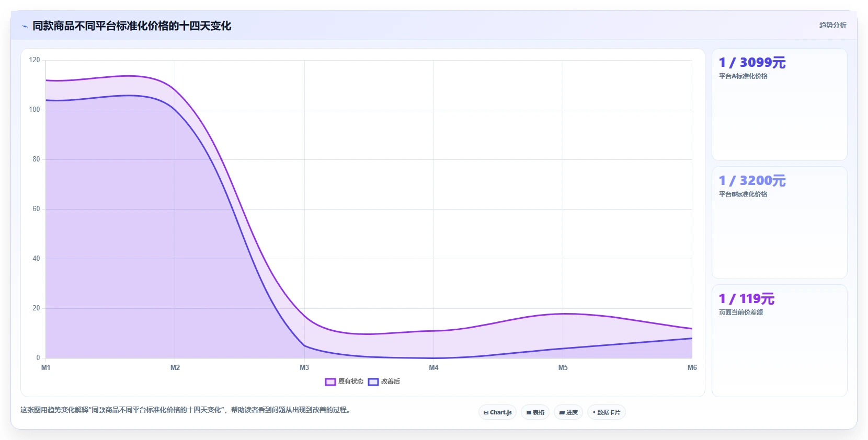Image resolution: width=868 pixels, height=440 pixels.
Task: Click the 原有状态 line point at M5
Action: (563, 314)
